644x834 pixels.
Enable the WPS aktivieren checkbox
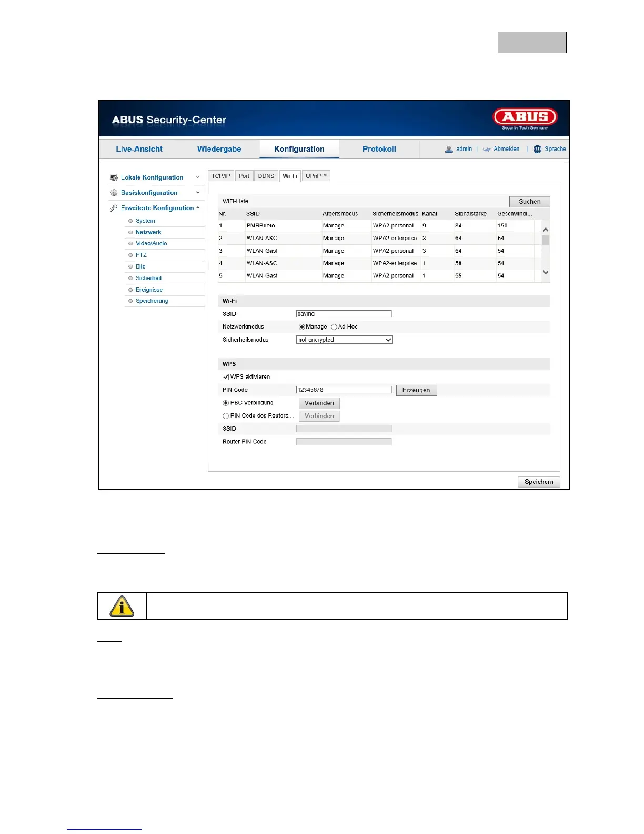226,377
